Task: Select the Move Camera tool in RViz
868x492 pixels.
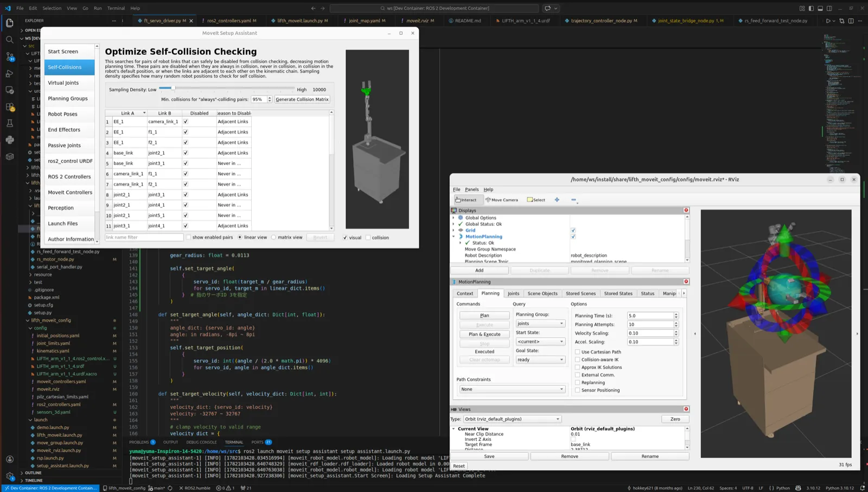Action: coord(502,200)
